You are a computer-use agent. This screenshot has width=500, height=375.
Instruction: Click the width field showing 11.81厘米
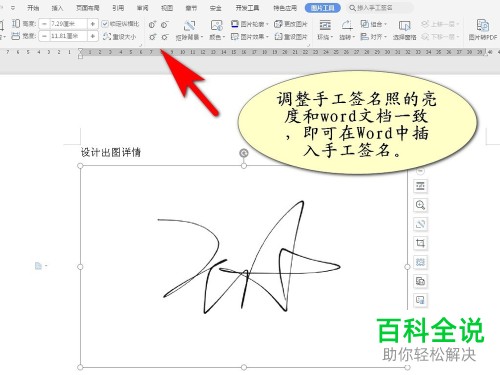[x=68, y=36]
